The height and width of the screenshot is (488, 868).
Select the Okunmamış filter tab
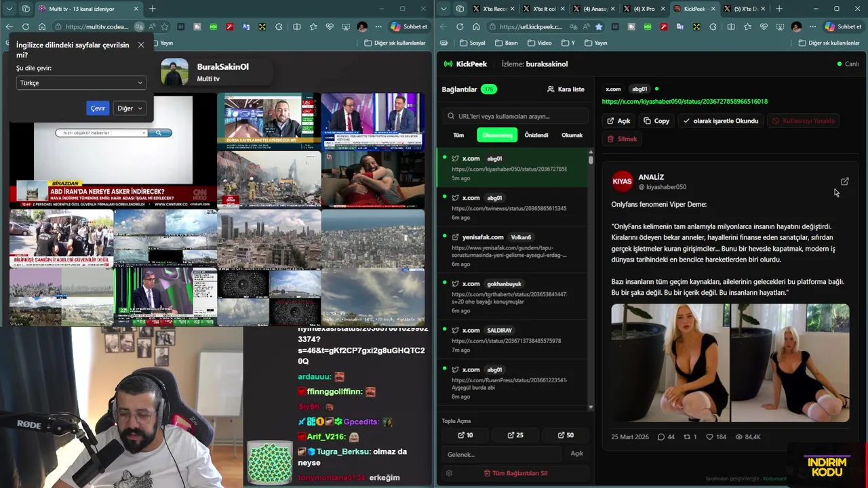(x=497, y=135)
